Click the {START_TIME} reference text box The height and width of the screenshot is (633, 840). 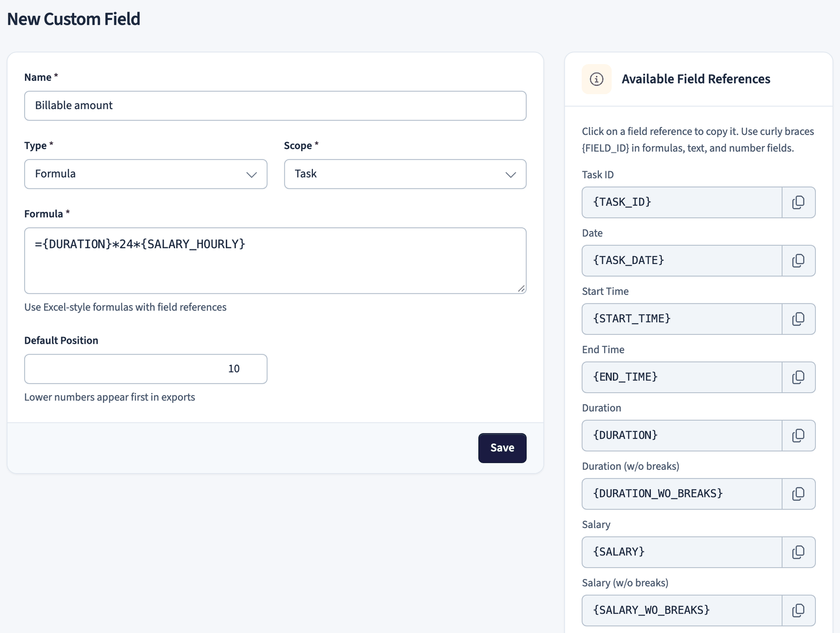tap(682, 319)
